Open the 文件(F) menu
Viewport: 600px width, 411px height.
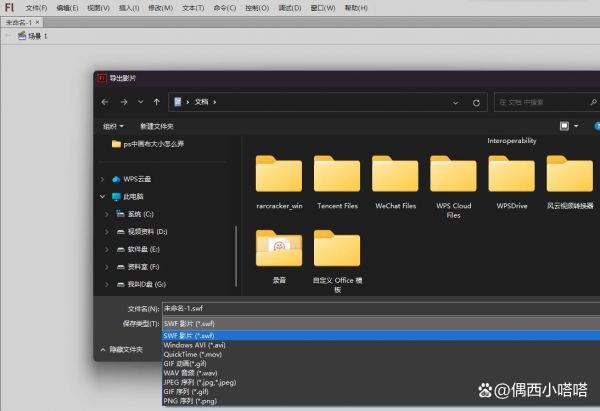coord(36,8)
